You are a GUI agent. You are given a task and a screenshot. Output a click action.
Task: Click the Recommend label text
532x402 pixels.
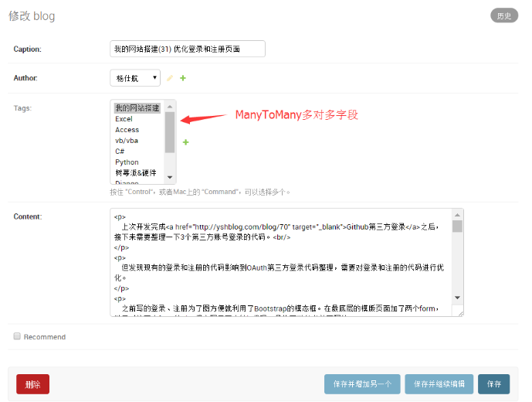pos(45,337)
